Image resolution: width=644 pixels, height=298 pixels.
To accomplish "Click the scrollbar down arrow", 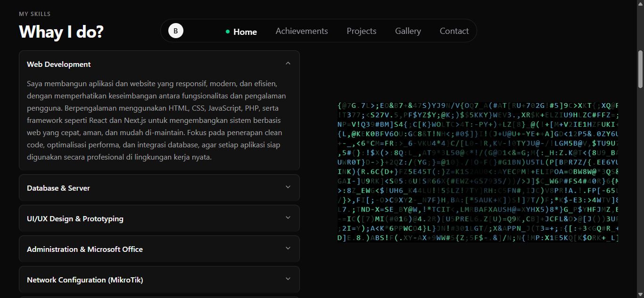I will pos(640,295).
